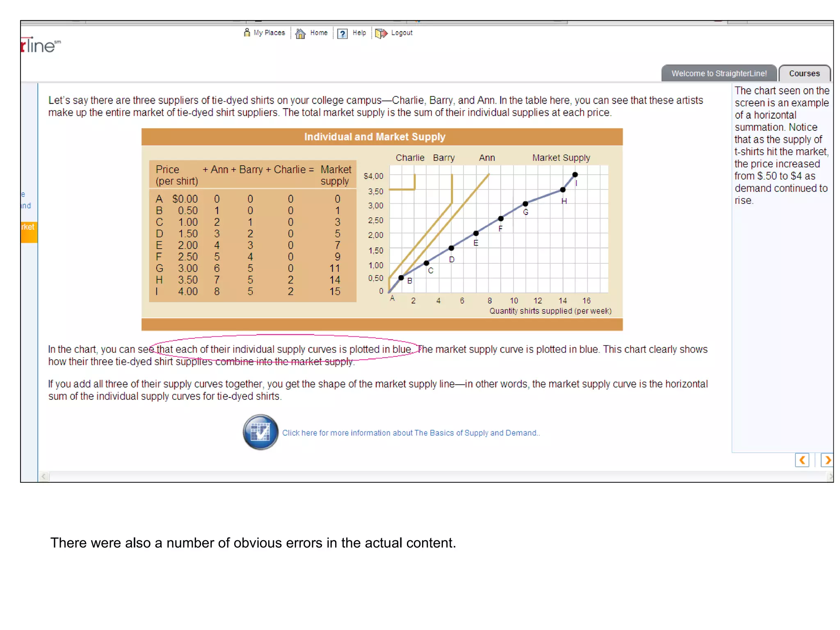Go to previous page with left arrow
The image size is (840, 630).
pyautogui.click(x=802, y=460)
